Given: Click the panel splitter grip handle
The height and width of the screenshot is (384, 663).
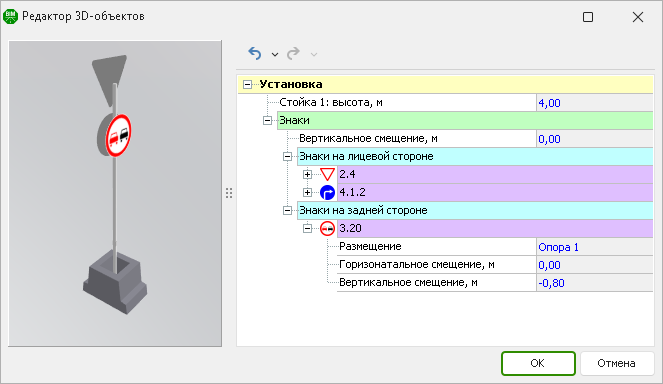Looking at the screenshot, I should [x=229, y=193].
